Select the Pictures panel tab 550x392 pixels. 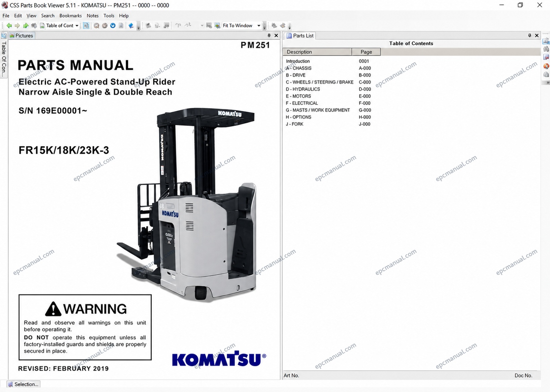point(21,36)
